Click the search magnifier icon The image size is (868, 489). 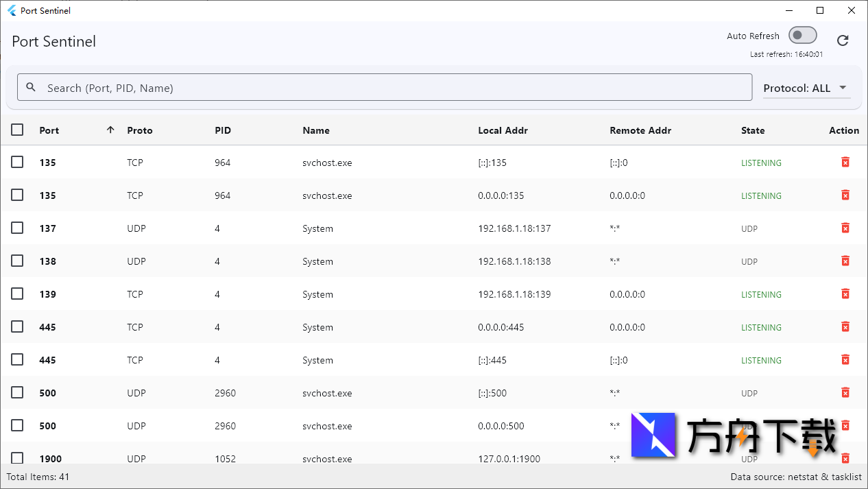[x=31, y=88]
